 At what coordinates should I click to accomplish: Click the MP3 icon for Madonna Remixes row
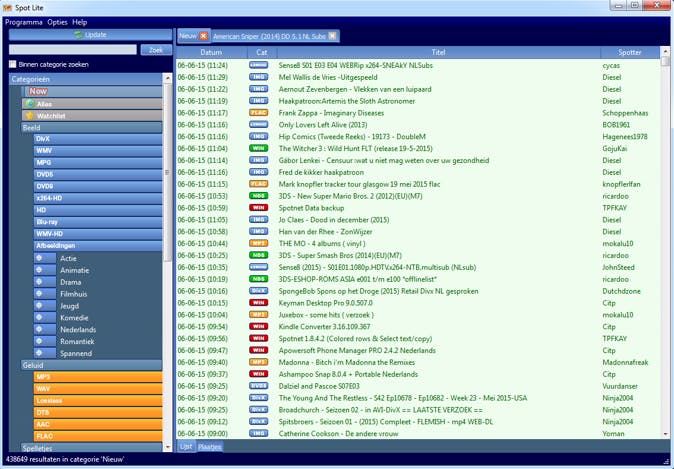258,362
